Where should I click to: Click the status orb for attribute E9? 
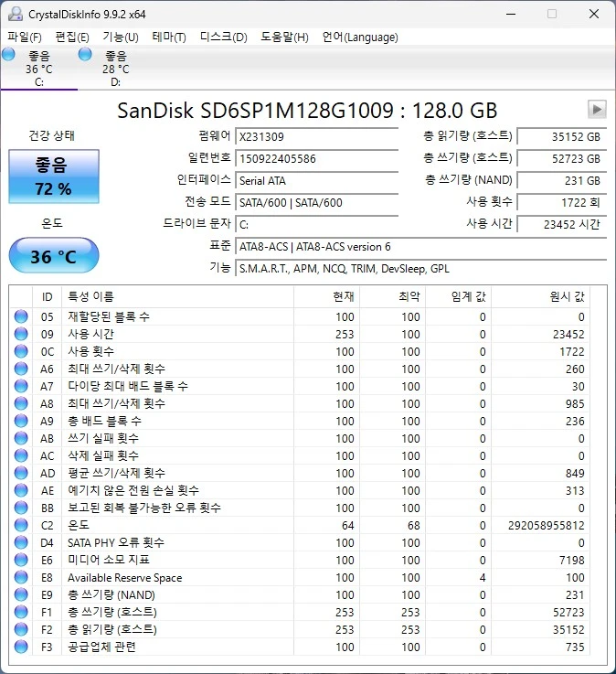pos(21,594)
